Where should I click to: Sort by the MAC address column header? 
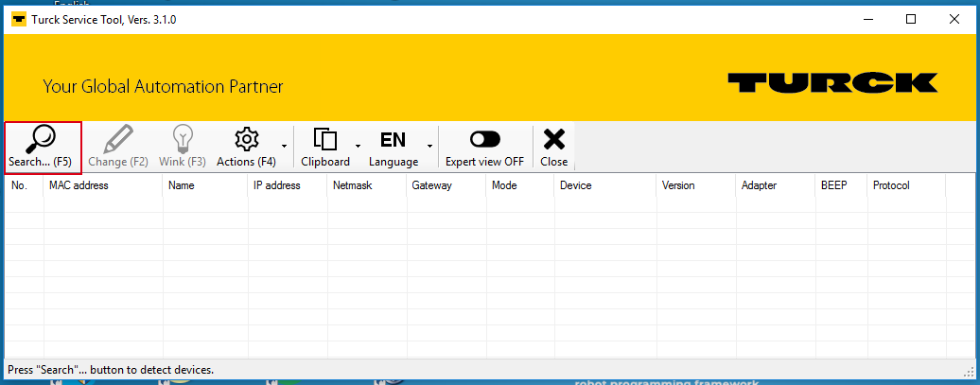click(x=103, y=185)
